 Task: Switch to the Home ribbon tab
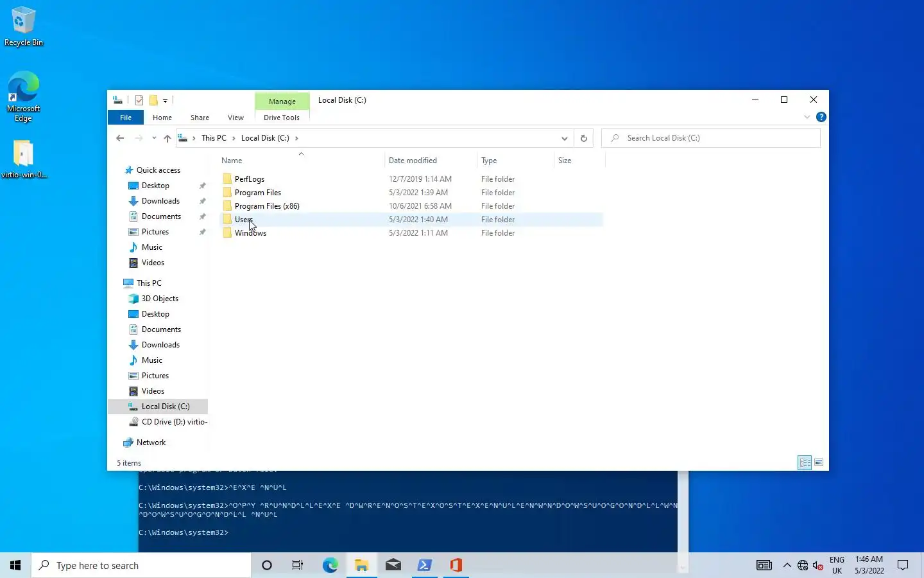[x=162, y=118]
